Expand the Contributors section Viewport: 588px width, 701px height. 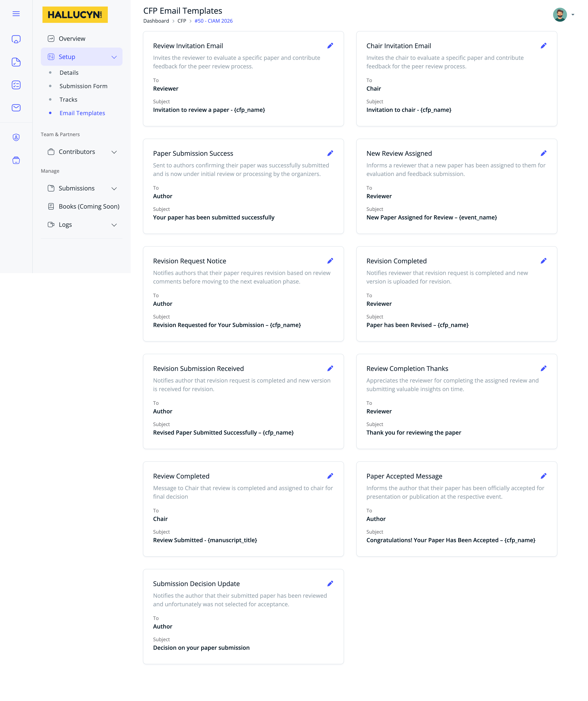click(x=114, y=152)
